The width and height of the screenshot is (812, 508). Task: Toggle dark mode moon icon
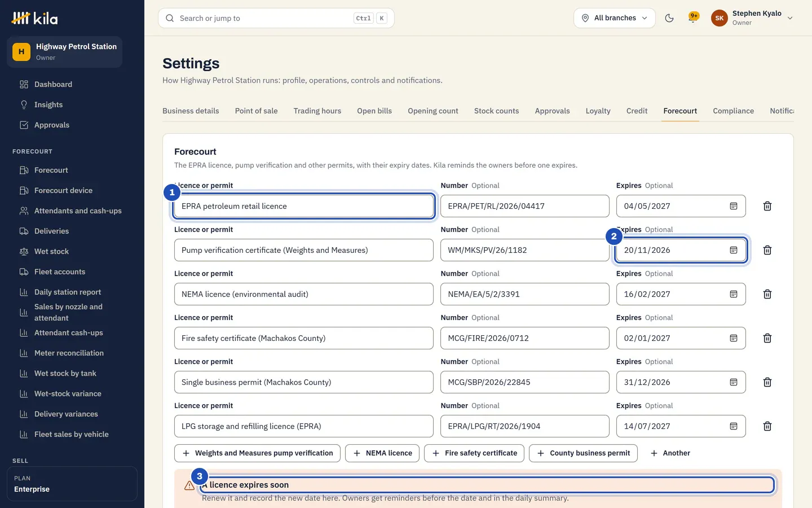669,18
